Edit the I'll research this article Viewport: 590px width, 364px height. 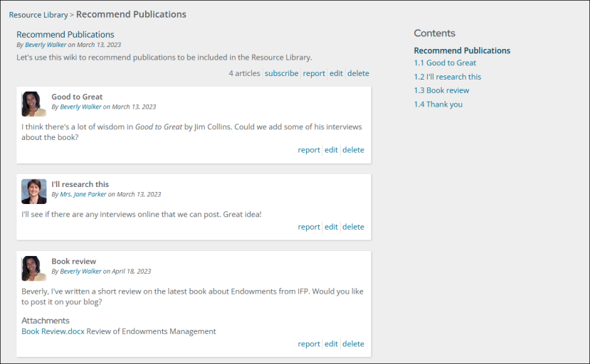pyautogui.click(x=331, y=227)
